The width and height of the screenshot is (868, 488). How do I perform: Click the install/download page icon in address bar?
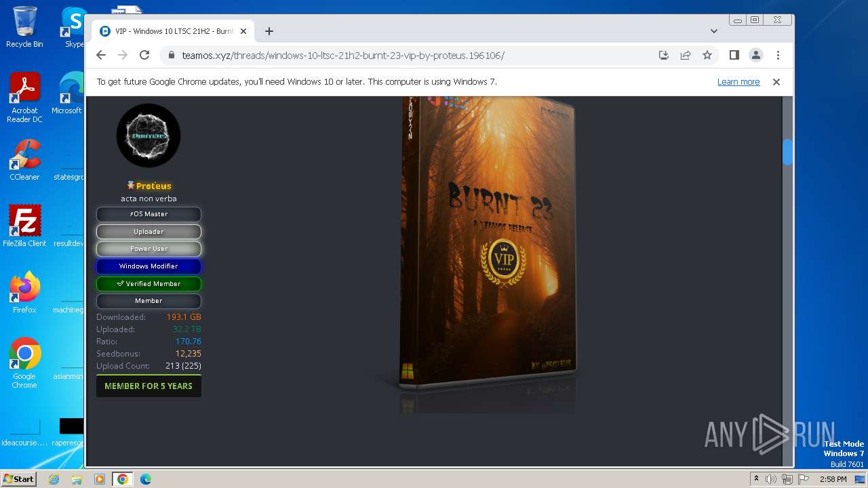(664, 56)
